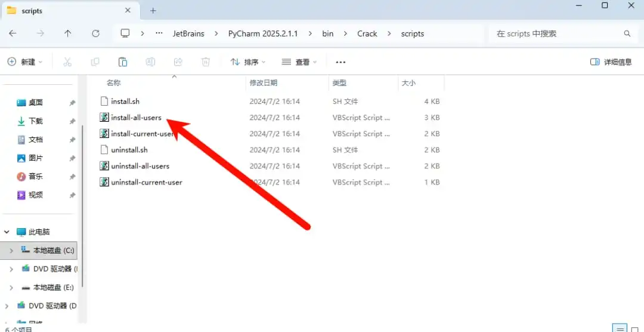Open the 新建 new item dropdown

coord(25,62)
